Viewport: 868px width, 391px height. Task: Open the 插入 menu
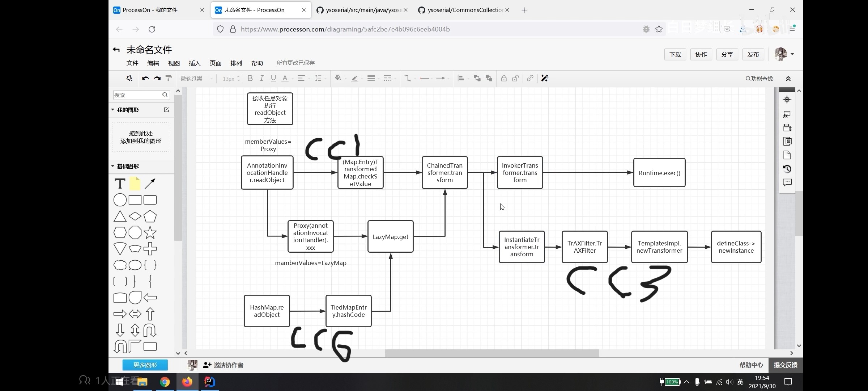[x=194, y=63]
